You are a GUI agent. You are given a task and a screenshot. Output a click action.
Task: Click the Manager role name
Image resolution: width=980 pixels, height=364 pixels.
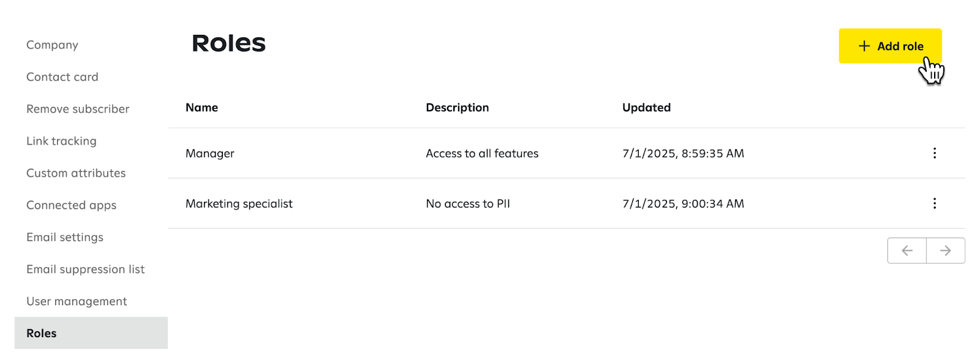tap(209, 154)
